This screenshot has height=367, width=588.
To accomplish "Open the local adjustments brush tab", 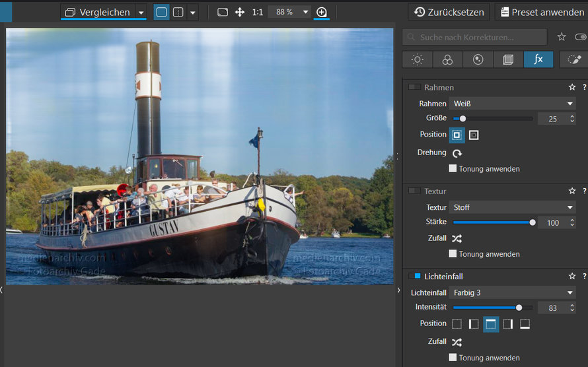I will (x=573, y=59).
